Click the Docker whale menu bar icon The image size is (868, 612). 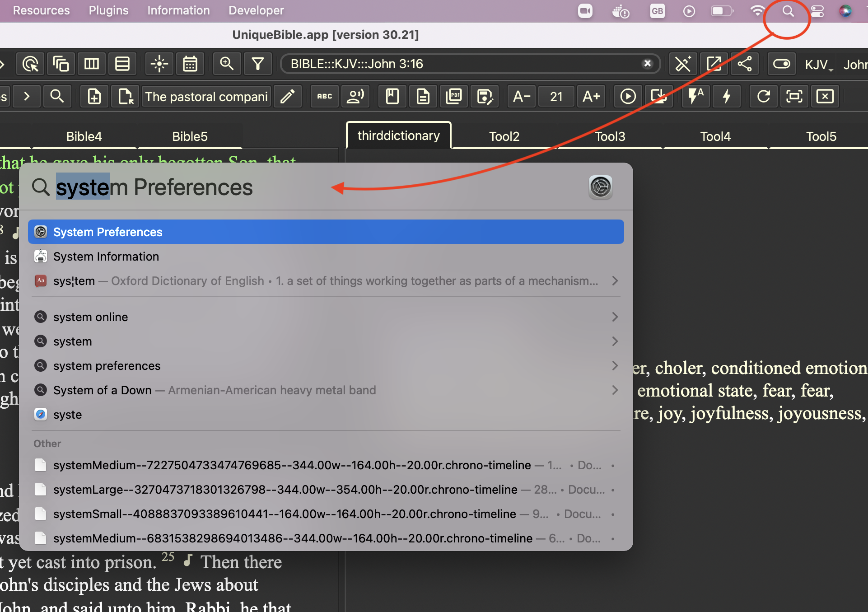621,11
